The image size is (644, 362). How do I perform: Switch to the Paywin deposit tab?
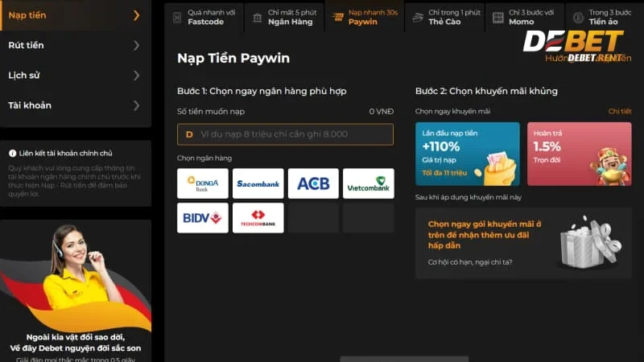(365, 17)
